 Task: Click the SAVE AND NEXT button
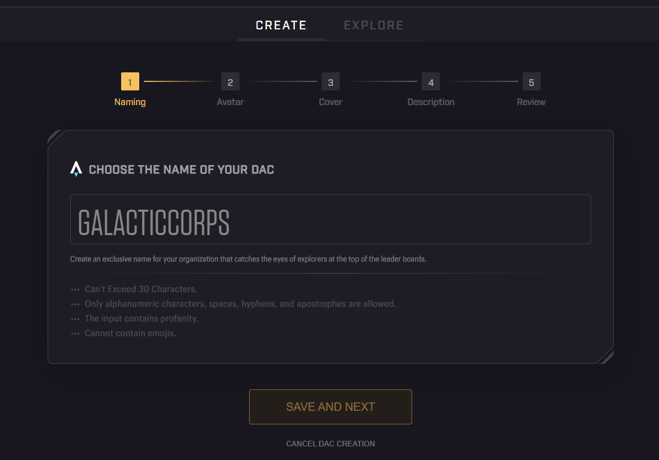tap(330, 407)
